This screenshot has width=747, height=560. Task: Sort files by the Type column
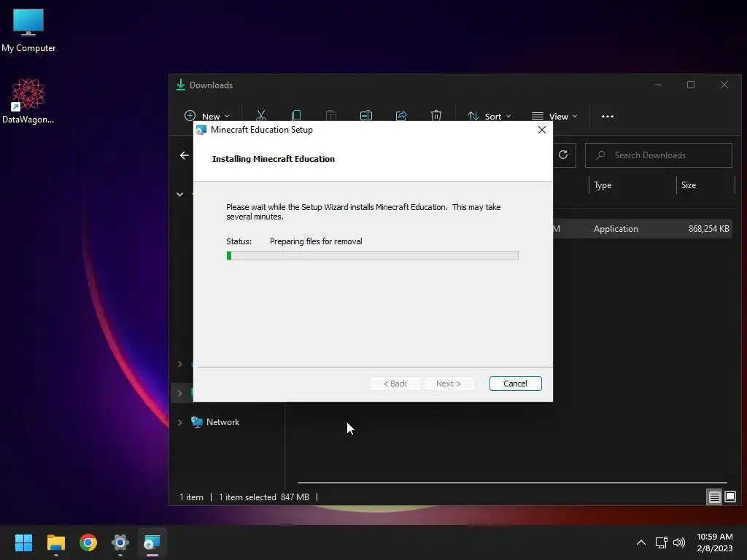tap(632, 185)
